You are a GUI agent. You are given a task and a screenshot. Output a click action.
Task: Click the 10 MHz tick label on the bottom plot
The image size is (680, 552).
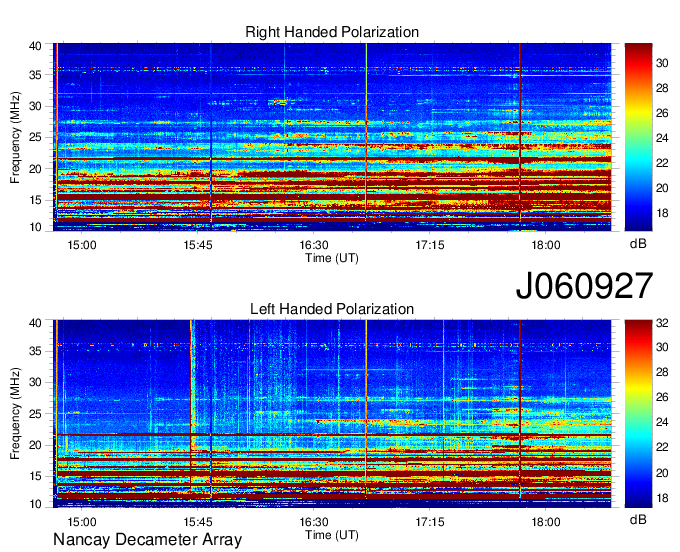(35, 504)
